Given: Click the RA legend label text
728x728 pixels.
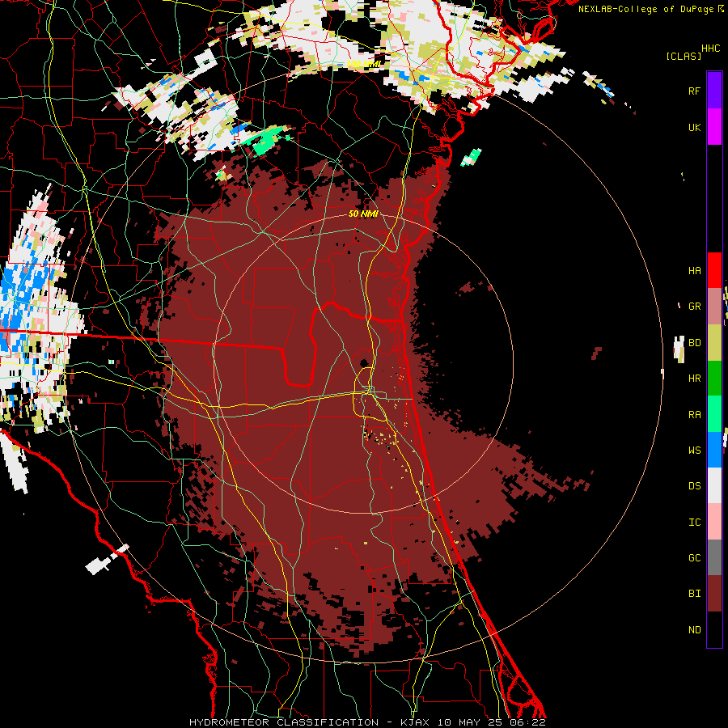Looking at the screenshot, I should 694,415.
